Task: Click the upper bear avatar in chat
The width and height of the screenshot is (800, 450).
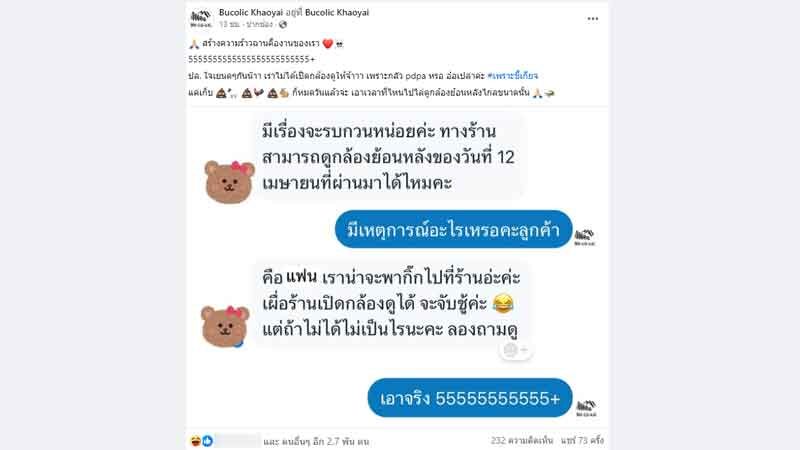Action: (x=229, y=182)
